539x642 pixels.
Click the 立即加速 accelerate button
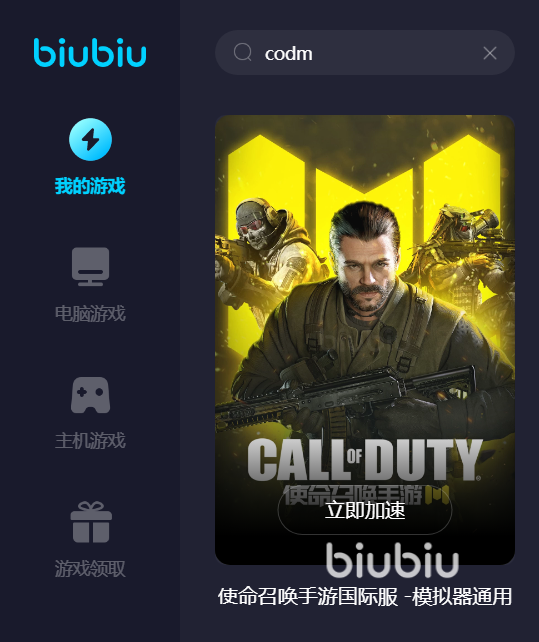365,510
